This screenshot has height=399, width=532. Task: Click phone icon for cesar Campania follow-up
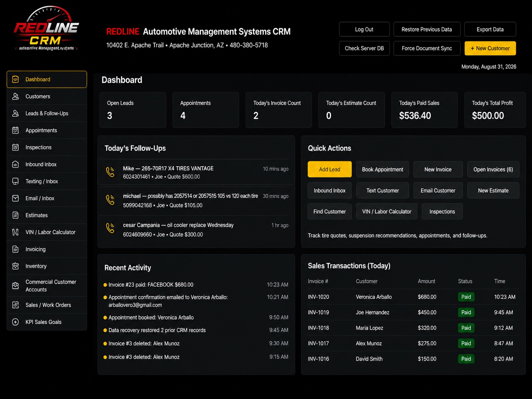110,228
